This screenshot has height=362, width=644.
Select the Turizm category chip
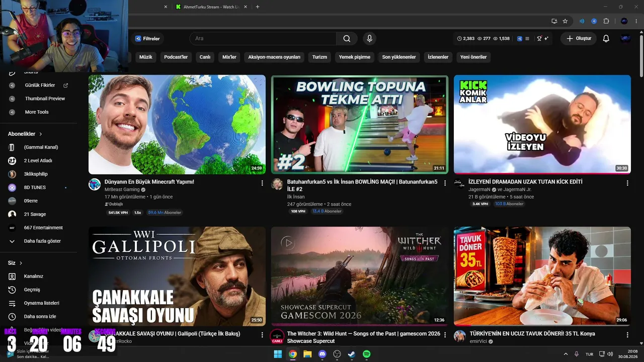pos(319,57)
